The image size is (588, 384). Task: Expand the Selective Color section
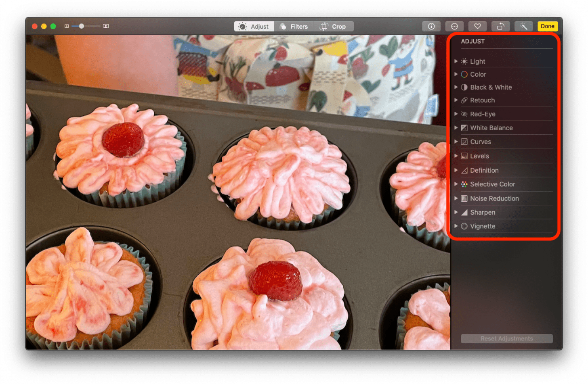[456, 184]
